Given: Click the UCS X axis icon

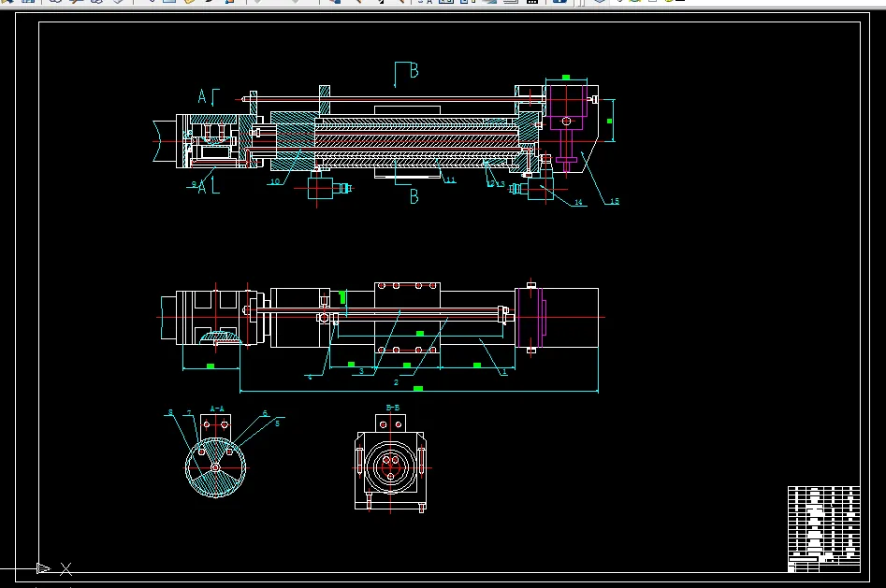Looking at the screenshot, I should coord(66,568).
